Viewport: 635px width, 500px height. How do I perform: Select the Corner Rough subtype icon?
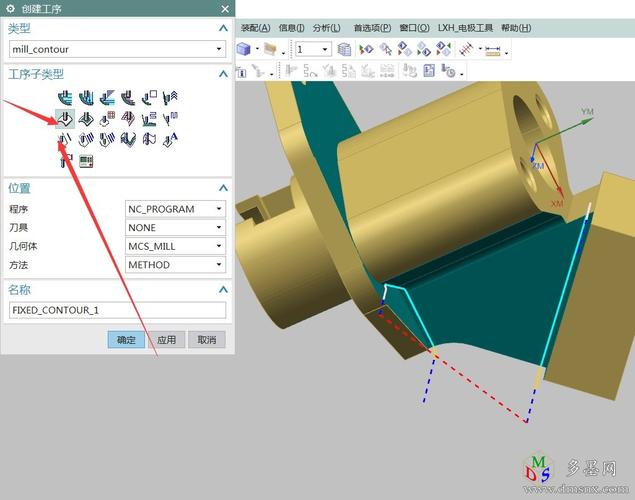[107, 97]
